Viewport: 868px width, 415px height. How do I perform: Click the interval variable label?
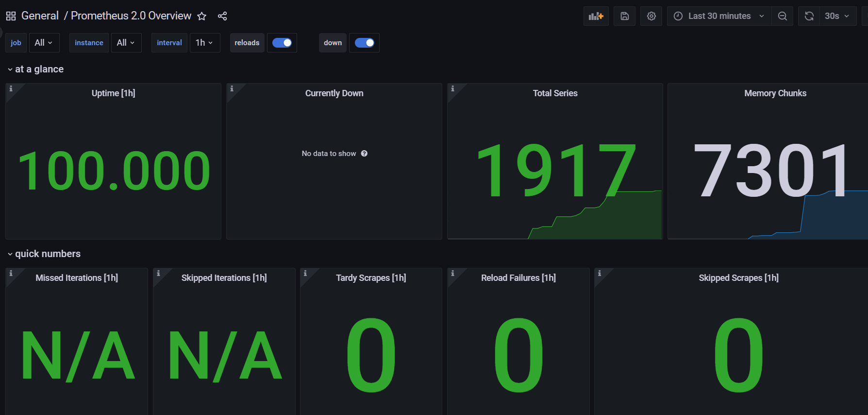click(169, 43)
